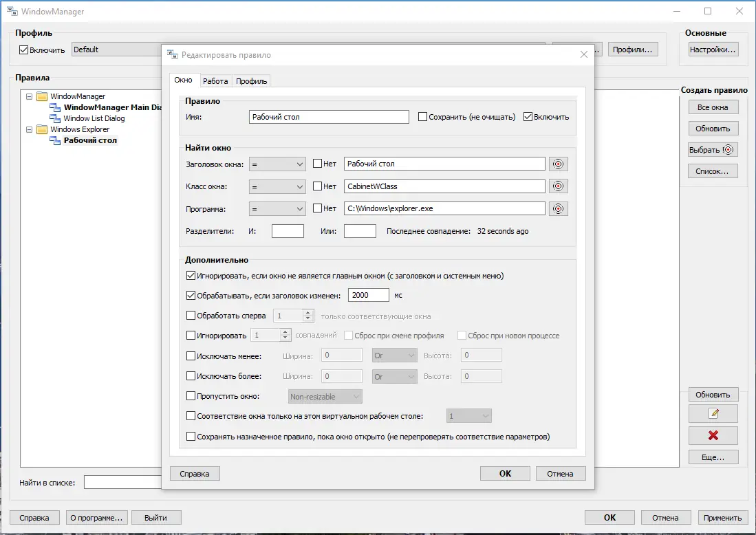
Task: Click the CabinetWClass class input field
Action: coord(444,186)
